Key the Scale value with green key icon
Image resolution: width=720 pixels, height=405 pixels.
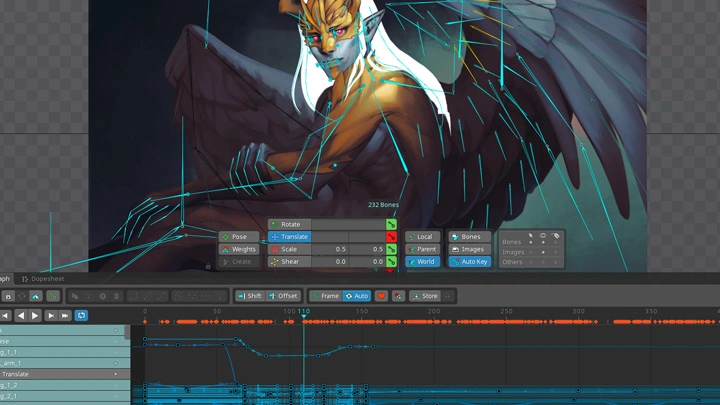[x=391, y=249]
